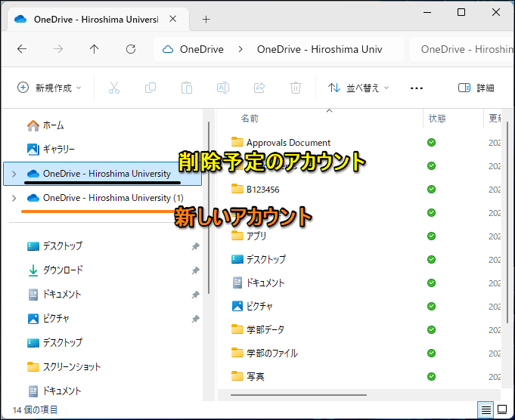Click the search box OneDrive - Hiroshima
The width and height of the screenshot is (515, 420).
(x=461, y=49)
